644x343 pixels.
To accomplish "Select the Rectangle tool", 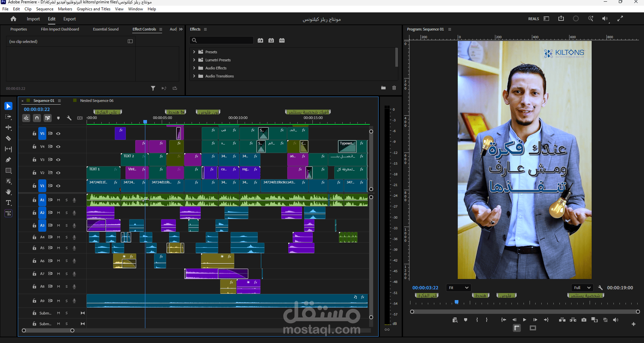I will click(8, 170).
